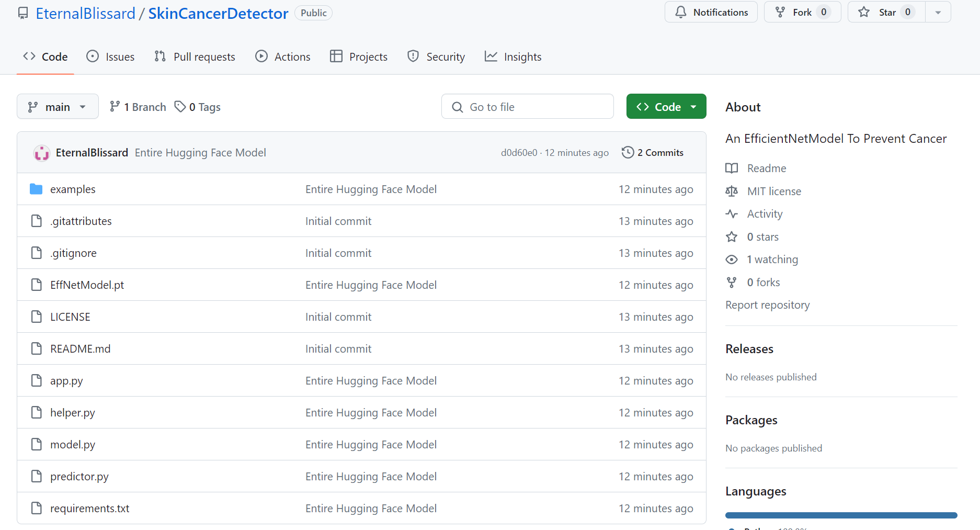980x530 pixels.
Task: Click the file icon for requirements.txt
Action: pos(36,508)
